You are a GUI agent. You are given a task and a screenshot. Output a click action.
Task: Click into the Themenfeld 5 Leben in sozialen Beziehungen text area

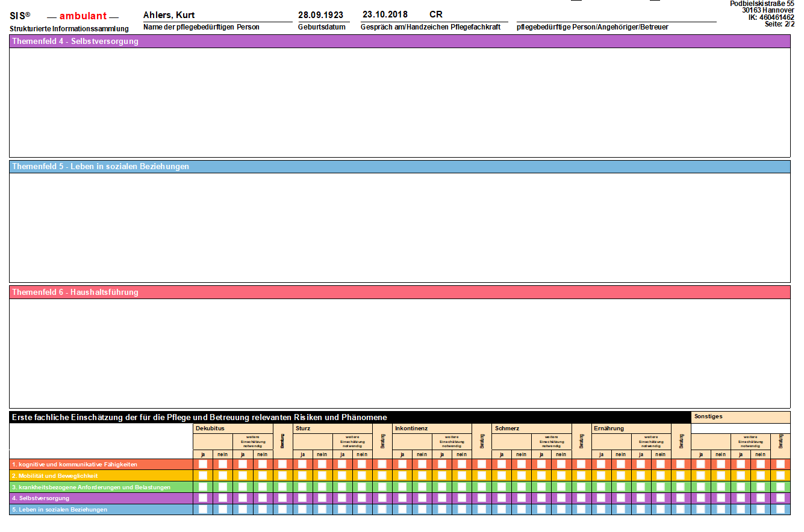pyautogui.click(x=399, y=227)
